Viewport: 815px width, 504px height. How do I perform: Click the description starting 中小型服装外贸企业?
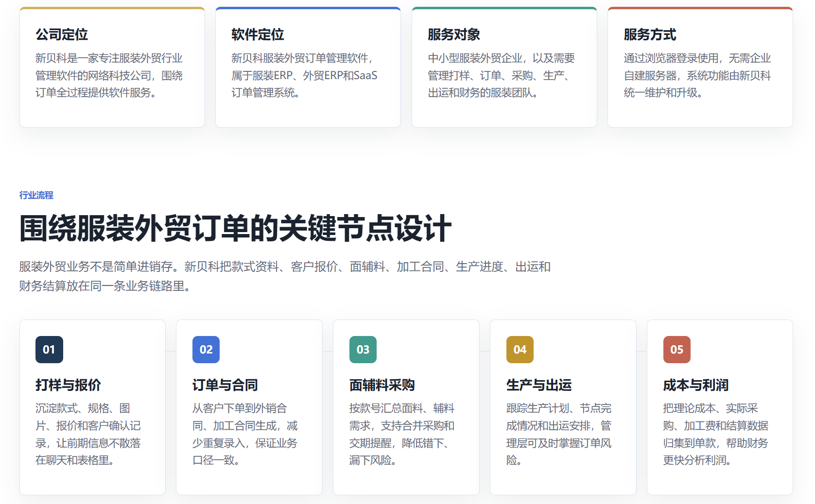502,75
